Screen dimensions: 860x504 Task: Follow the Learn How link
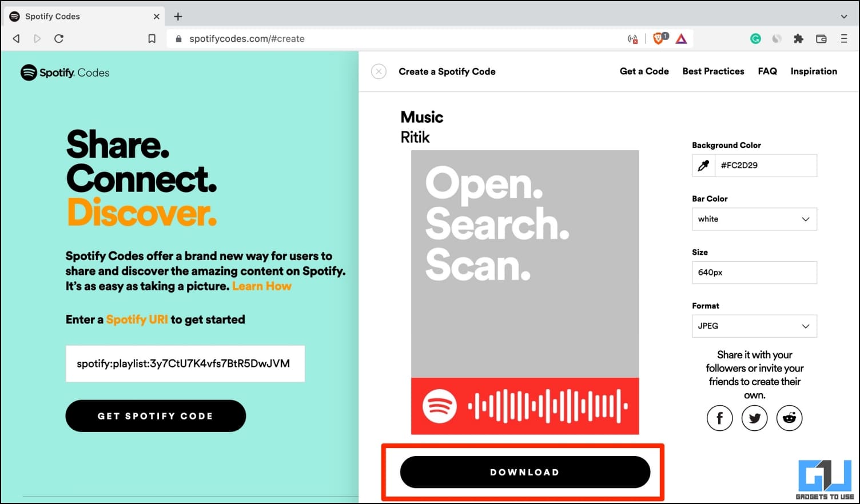[x=262, y=286]
